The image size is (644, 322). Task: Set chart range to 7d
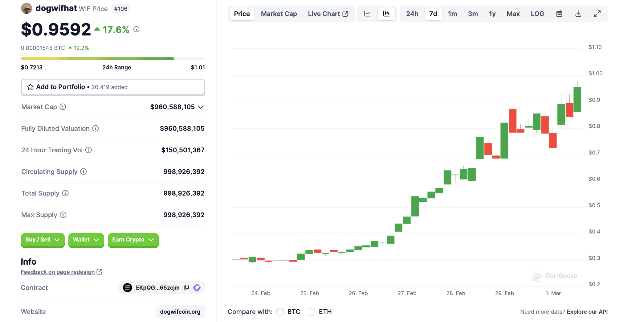tap(433, 14)
